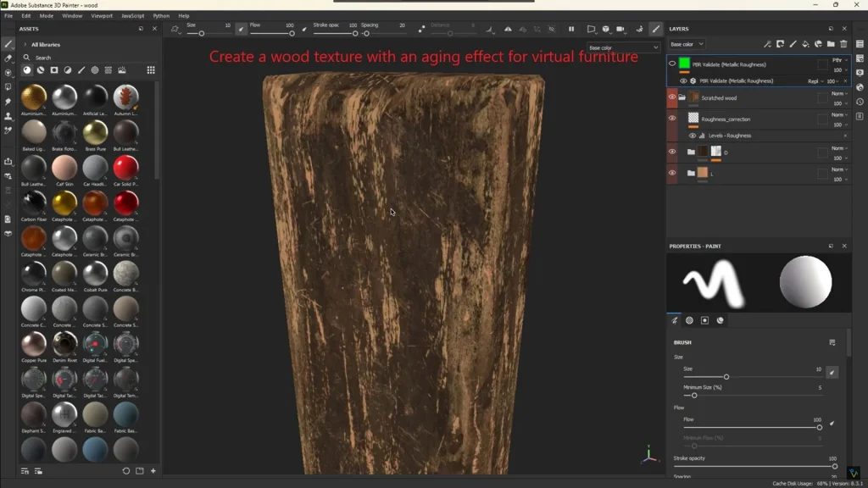Screen dimensions: 868x488
Task: Select the Material picker tool
Action: 8,130
